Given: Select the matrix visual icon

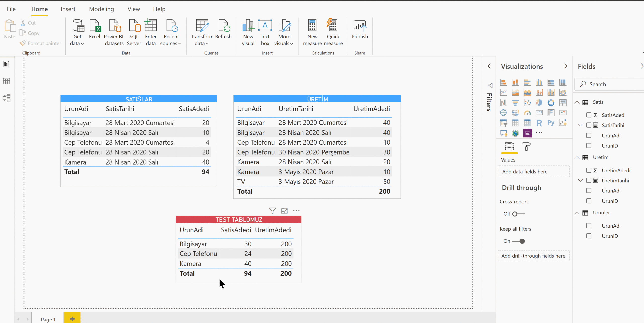Looking at the screenshot, I should pyautogui.click(x=527, y=123).
